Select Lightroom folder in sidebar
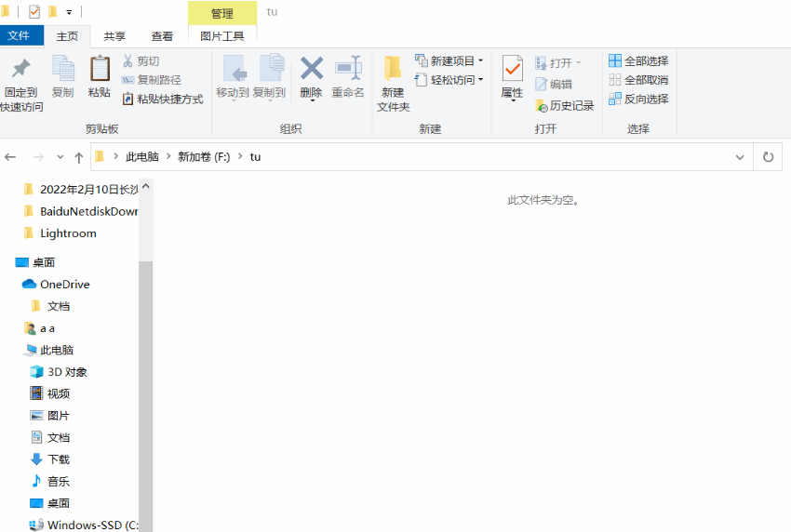 pyautogui.click(x=60, y=233)
